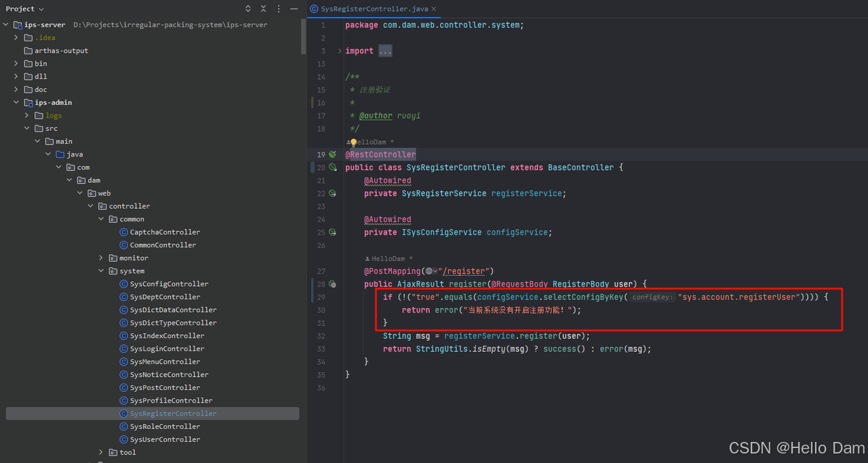This screenshot has width=868, height=463.
Task: Expand the doc folder
Action: point(17,89)
